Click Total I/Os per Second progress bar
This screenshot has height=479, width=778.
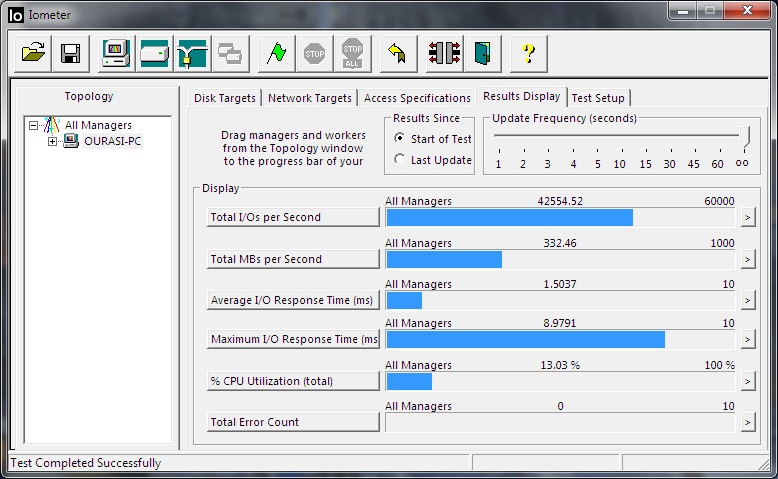click(560, 217)
